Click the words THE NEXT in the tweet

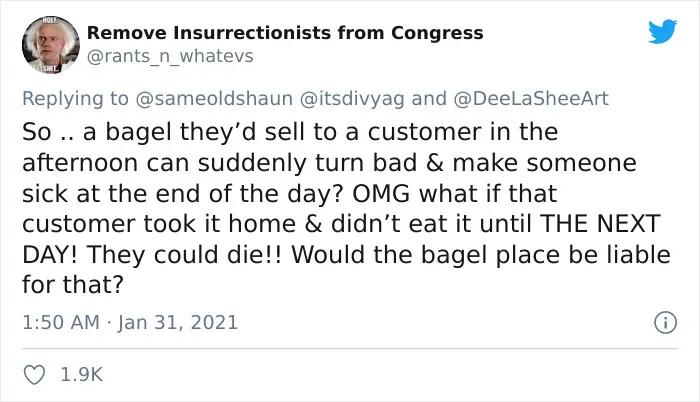click(600, 223)
